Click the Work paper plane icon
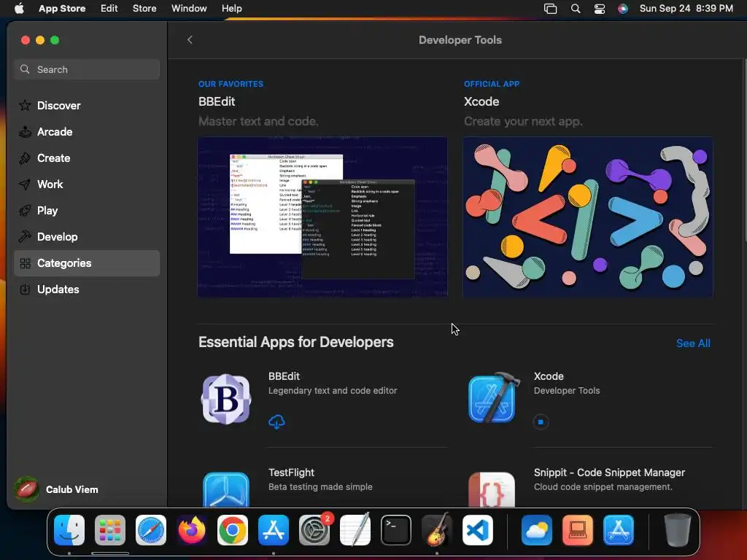Viewport: 747px width, 560px height. click(25, 184)
